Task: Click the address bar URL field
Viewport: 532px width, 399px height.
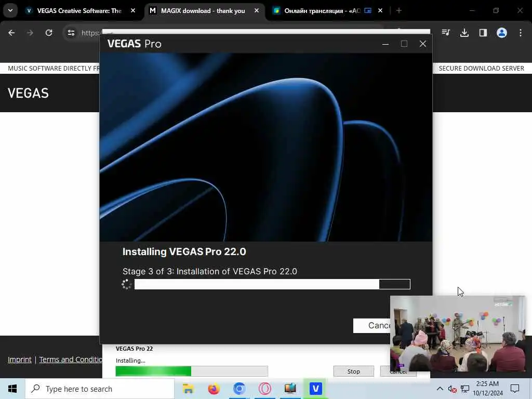Action: (x=90, y=33)
